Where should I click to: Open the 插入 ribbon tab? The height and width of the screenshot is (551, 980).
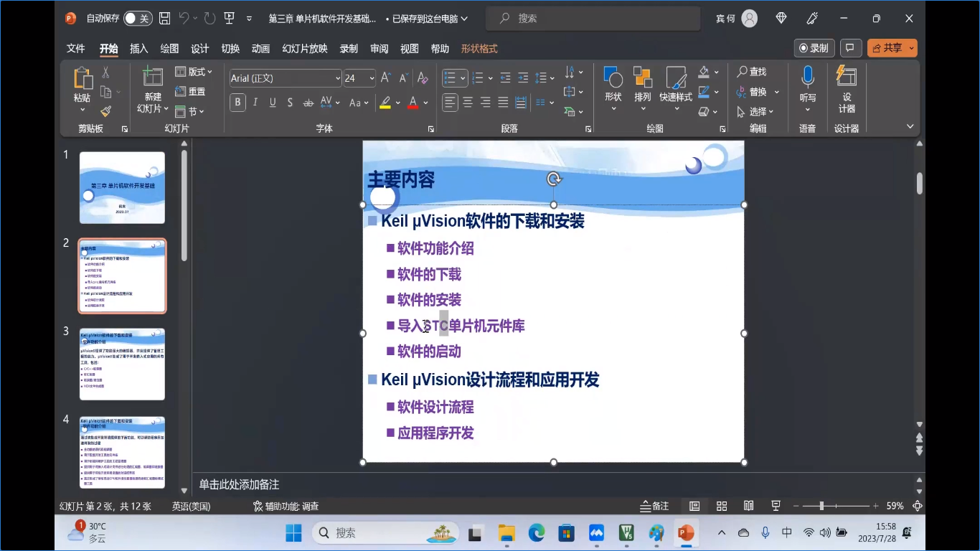[138, 49]
